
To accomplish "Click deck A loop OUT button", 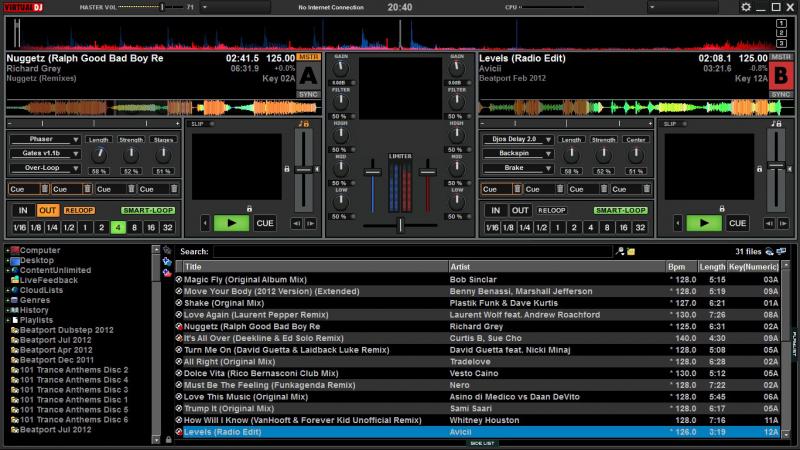I will [x=47, y=210].
